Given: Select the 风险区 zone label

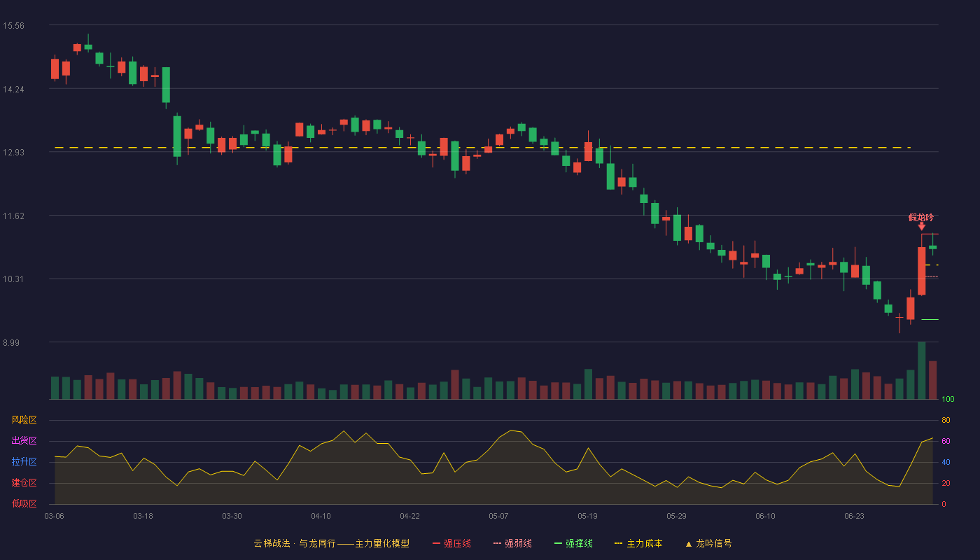Looking at the screenshot, I should pyautogui.click(x=24, y=420).
